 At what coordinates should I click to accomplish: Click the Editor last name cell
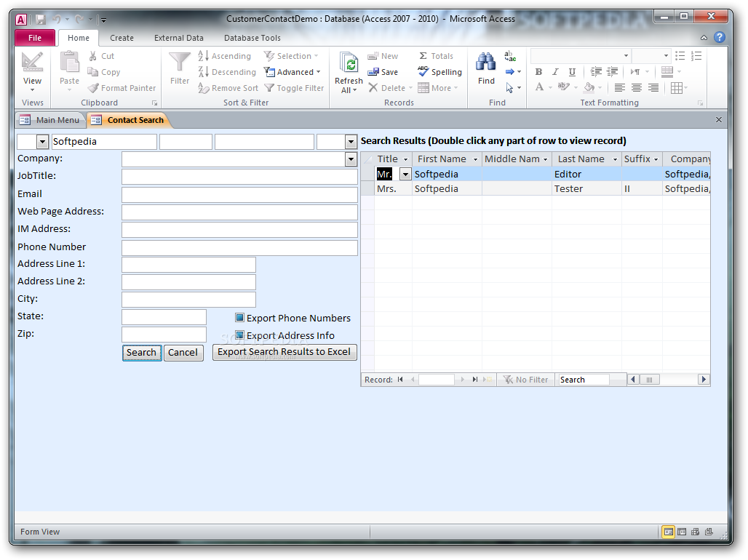pyautogui.click(x=586, y=174)
